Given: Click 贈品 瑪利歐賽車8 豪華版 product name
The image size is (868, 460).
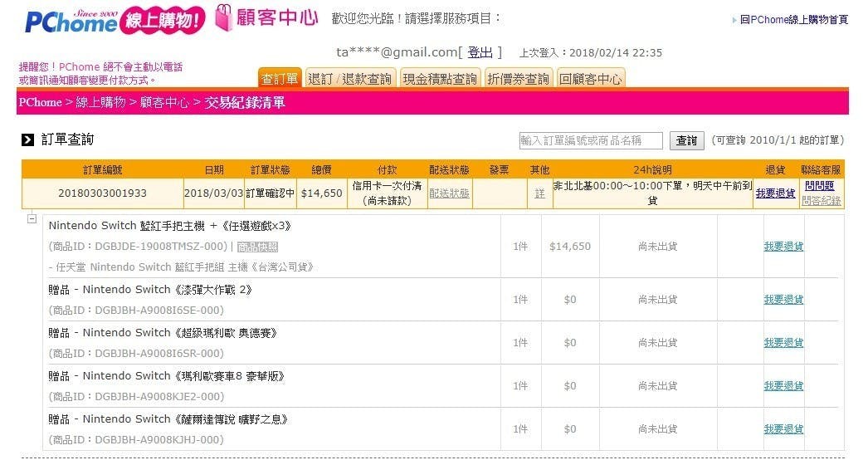Looking at the screenshot, I should pos(167,376).
